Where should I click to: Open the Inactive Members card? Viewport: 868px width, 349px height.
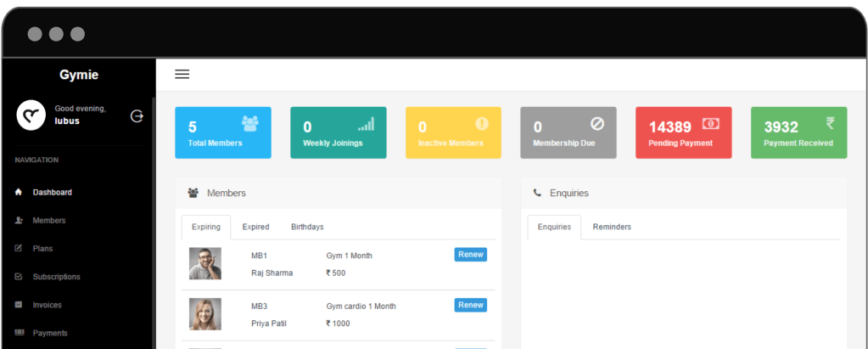[x=453, y=133]
